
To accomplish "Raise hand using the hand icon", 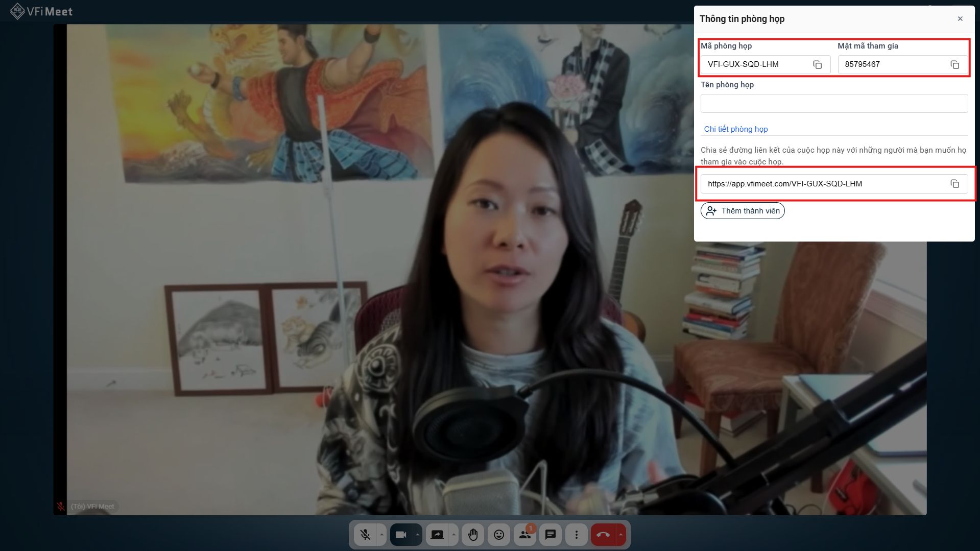I will [x=473, y=535].
